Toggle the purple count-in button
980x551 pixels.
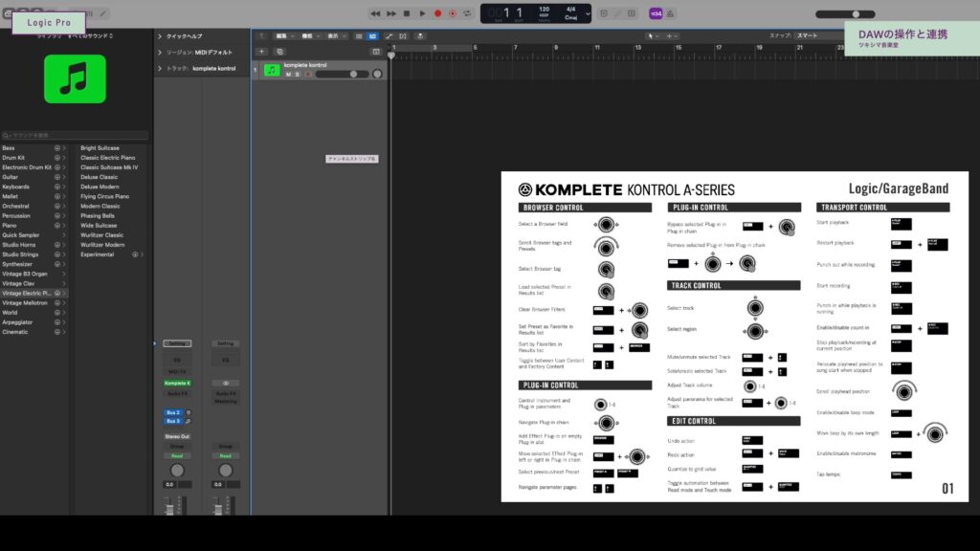coord(656,13)
